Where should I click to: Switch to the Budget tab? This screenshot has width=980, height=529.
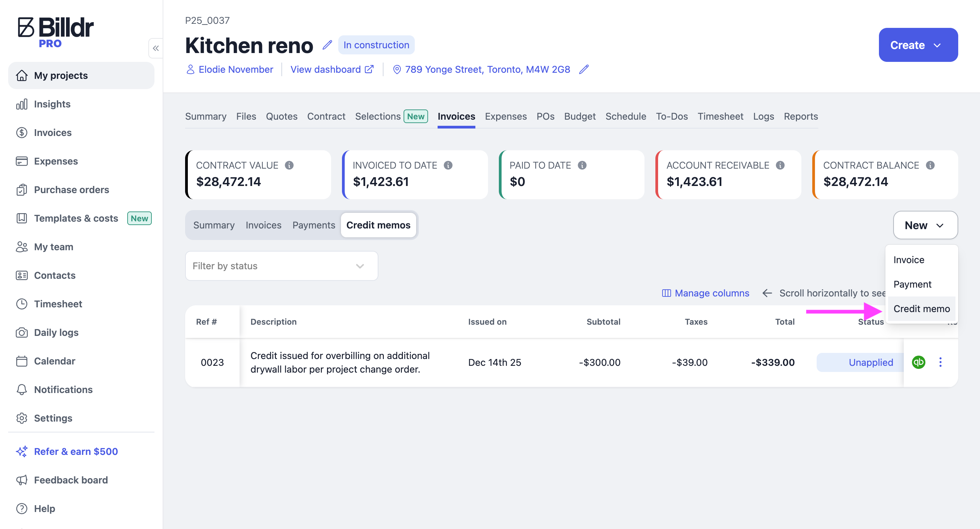(580, 116)
